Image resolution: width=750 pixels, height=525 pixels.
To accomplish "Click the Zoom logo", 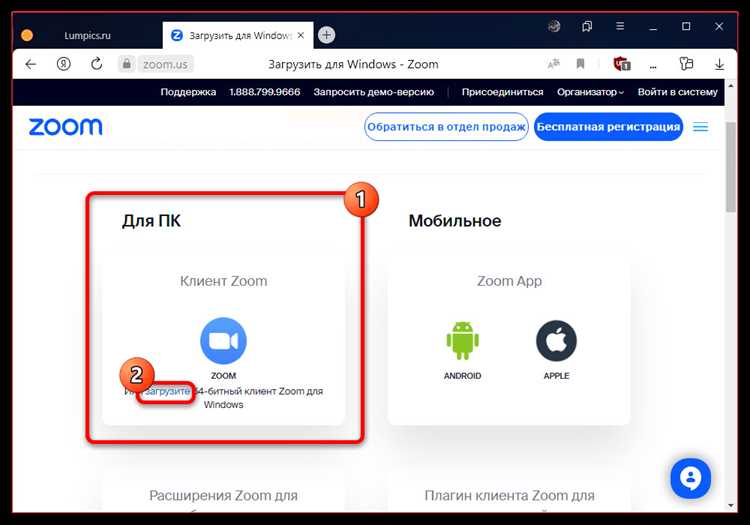I will 66,127.
